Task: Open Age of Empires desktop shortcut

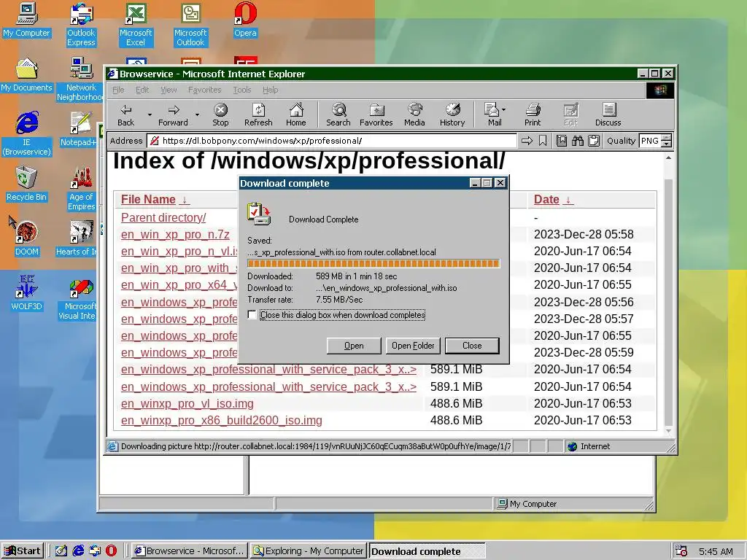Action: (82, 189)
